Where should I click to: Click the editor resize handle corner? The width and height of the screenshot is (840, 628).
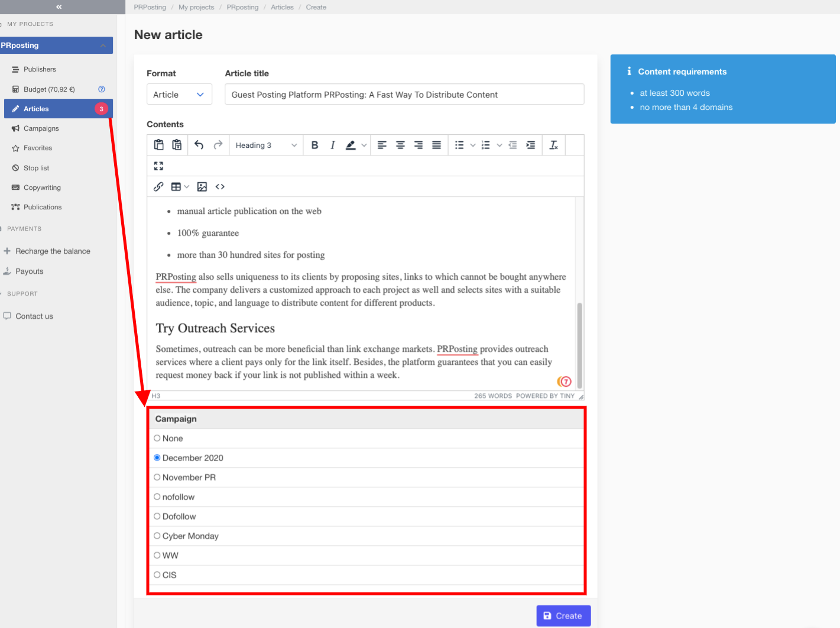pyautogui.click(x=581, y=397)
